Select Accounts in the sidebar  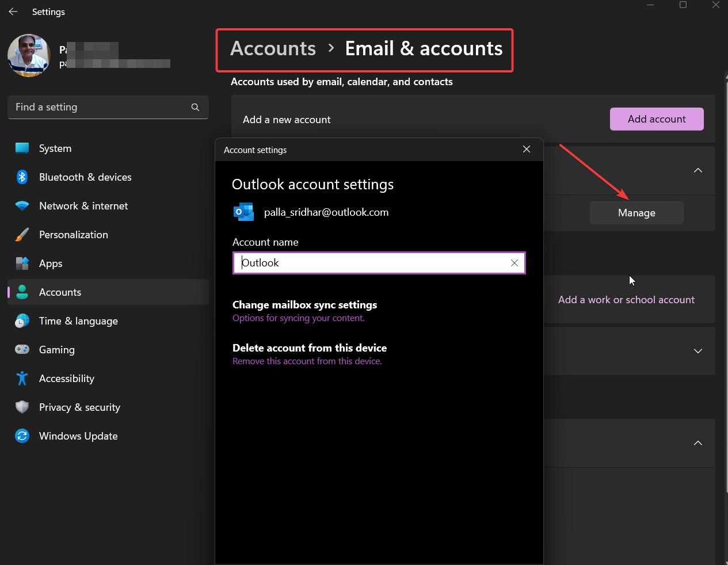pos(108,292)
